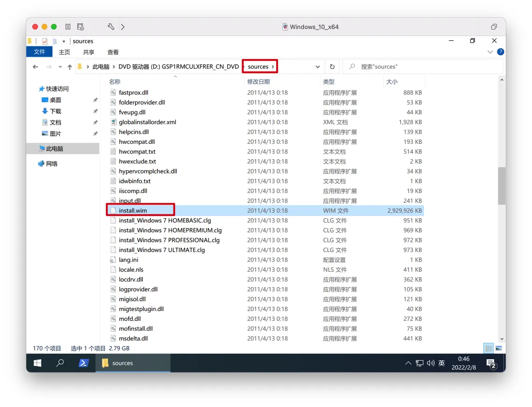Switch to the 主页 ribbon tab
Screen dimensions: 532x407
[x=64, y=52]
